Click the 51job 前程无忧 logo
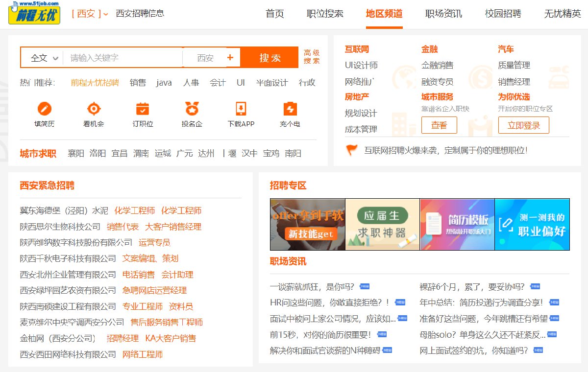Image resolution: width=588 pixels, height=372 pixels. (x=34, y=13)
